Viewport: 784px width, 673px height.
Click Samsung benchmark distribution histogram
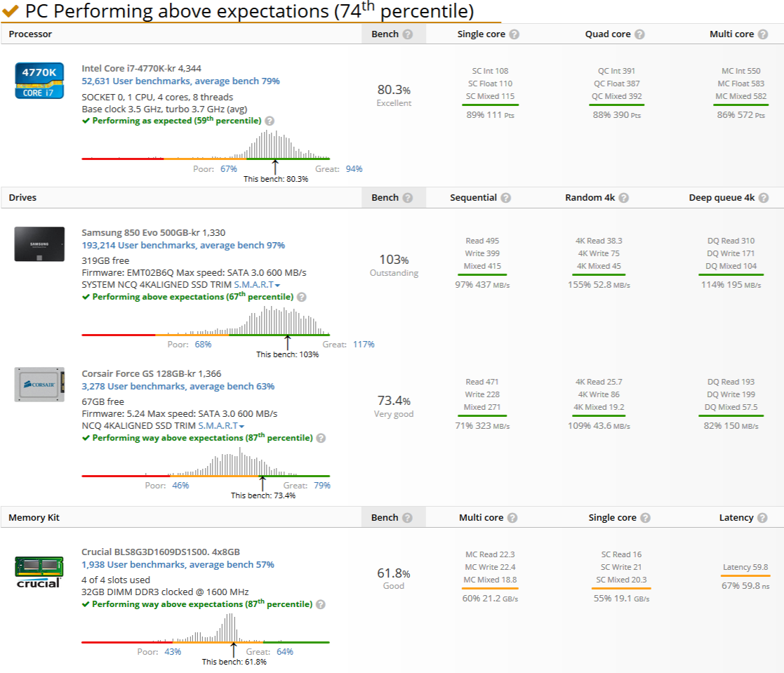click(206, 321)
